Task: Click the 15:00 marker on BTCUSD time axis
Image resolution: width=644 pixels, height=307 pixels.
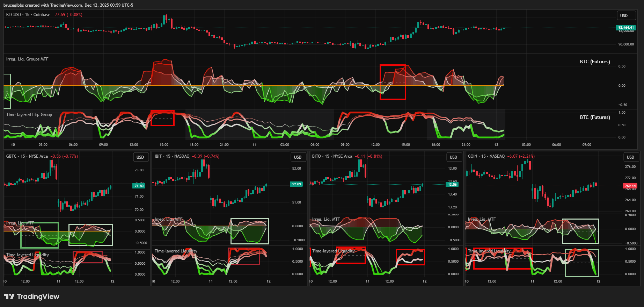Action: coord(164,145)
